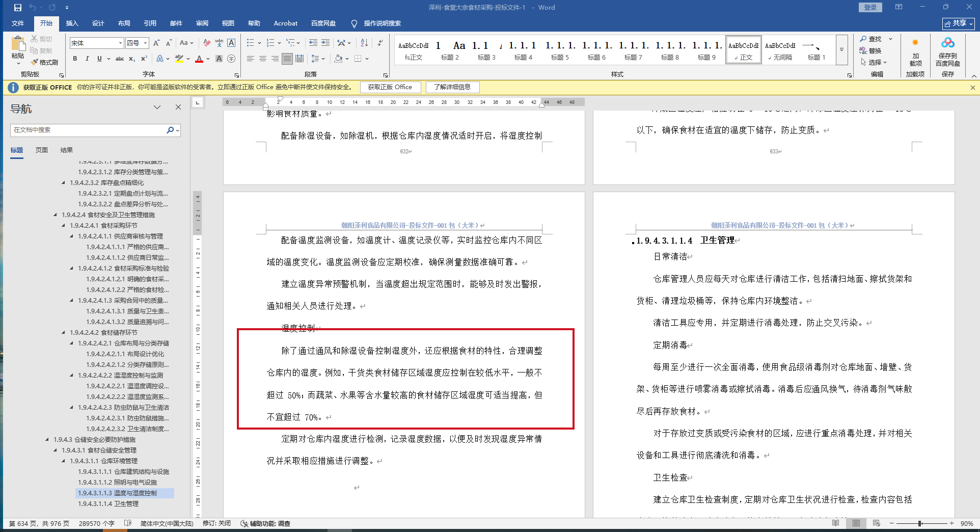Toggle italic formatting
The width and height of the screenshot is (980, 532).
coord(87,59)
